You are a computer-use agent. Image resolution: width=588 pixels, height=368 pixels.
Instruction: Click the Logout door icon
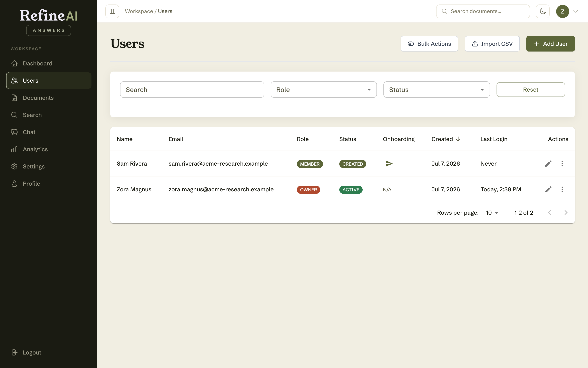[x=14, y=352]
